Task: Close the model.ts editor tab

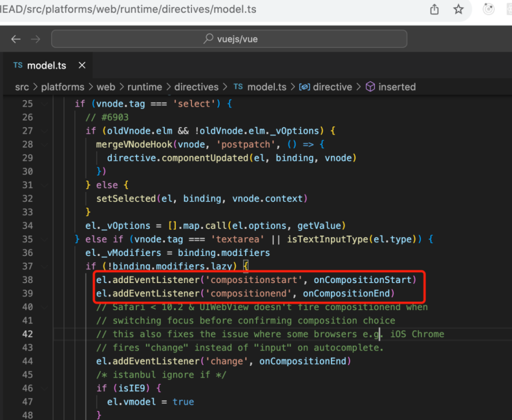Action: (82, 65)
